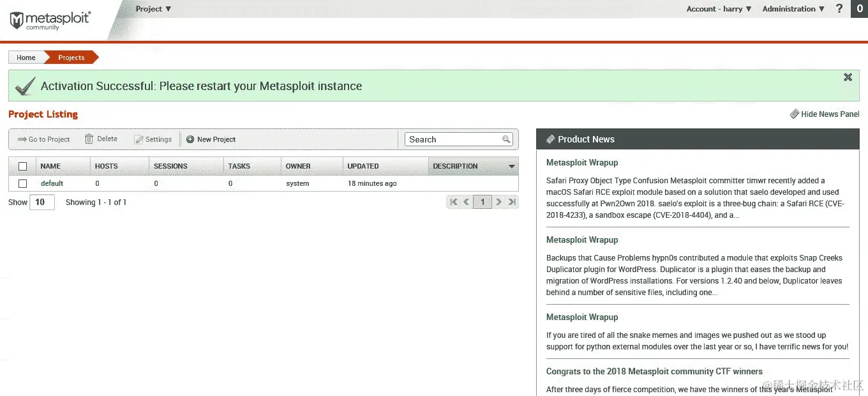Screen dimensions: 868x396
Task: Open project Settings button
Action: [153, 139]
